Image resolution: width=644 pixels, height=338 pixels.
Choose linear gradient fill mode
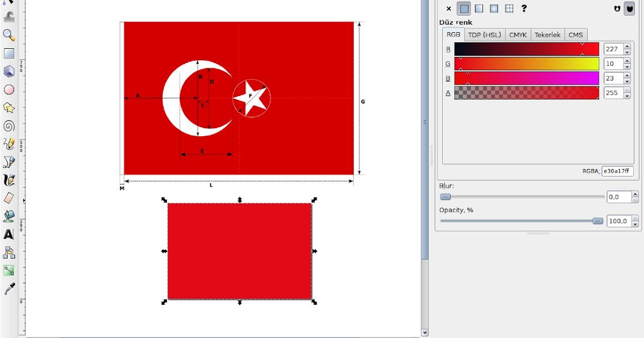pos(479,9)
